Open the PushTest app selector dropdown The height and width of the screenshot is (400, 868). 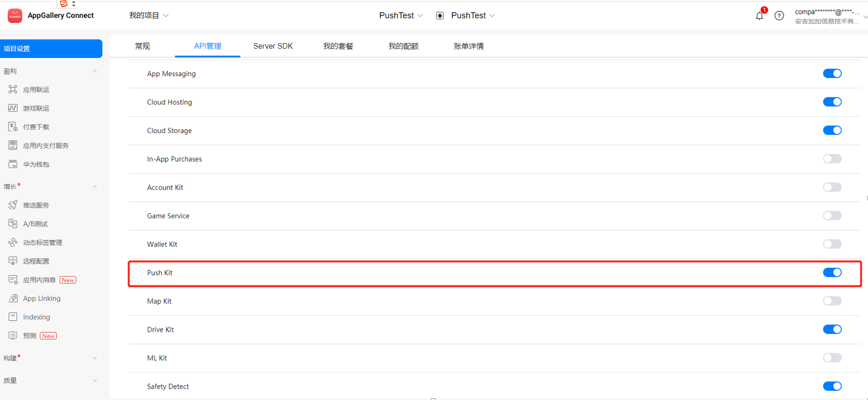point(472,15)
